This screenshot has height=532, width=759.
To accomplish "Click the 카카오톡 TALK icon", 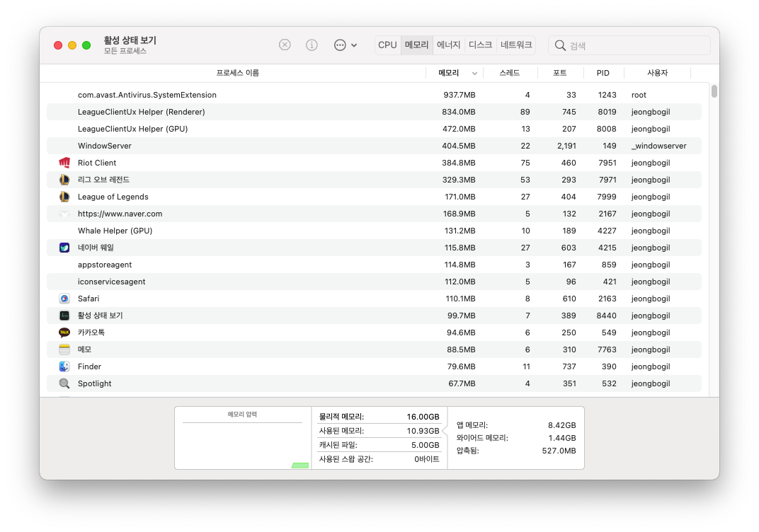I will click(64, 332).
